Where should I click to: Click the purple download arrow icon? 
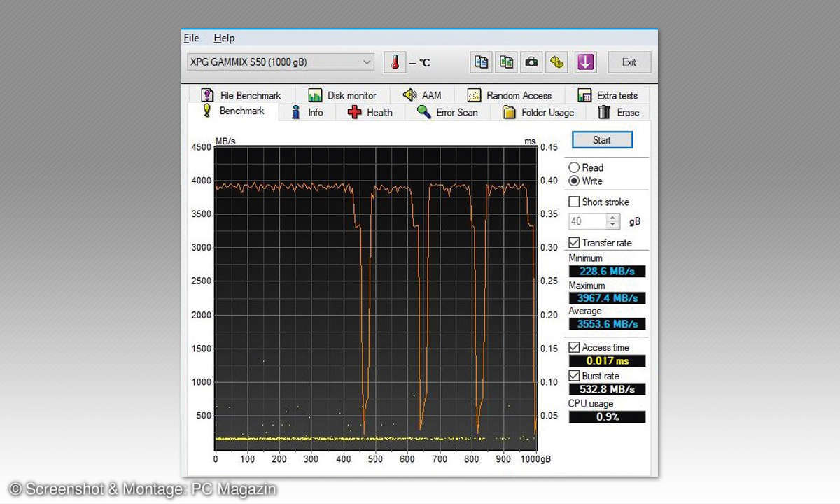[x=586, y=62]
